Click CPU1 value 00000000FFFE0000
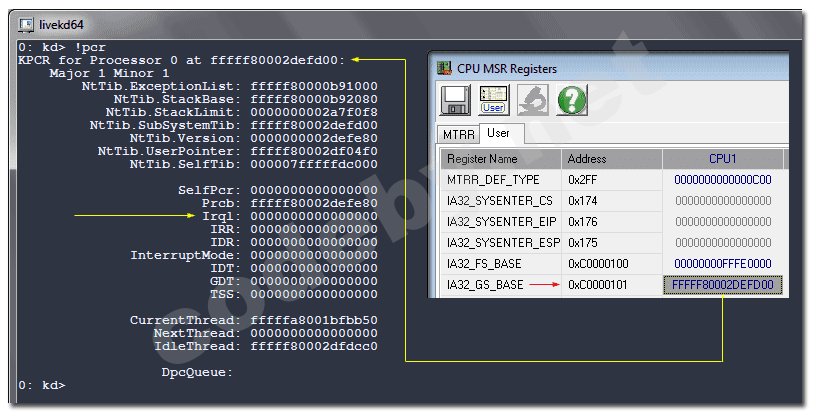Screen dimensions: 813x414 pyautogui.click(x=723, y=264)
